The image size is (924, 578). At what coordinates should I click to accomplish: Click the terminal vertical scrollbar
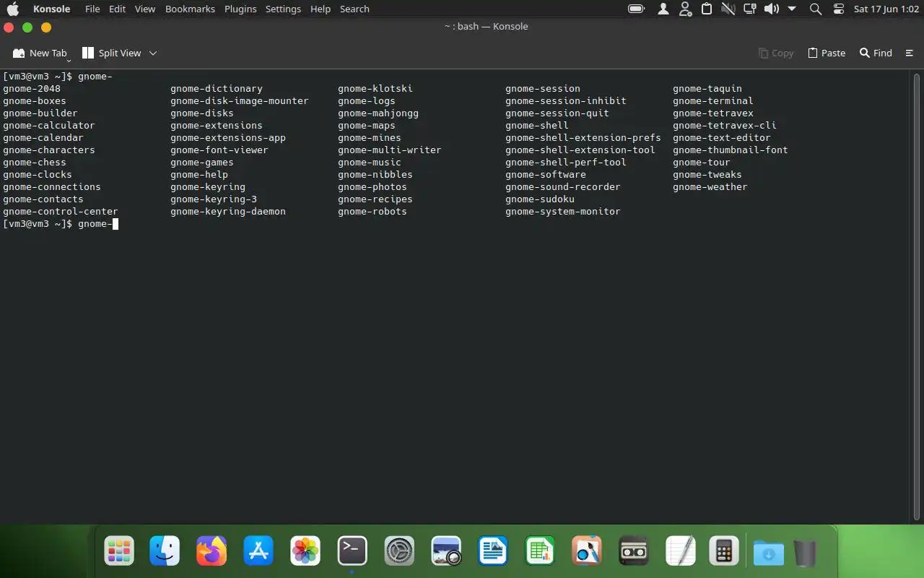917,296
